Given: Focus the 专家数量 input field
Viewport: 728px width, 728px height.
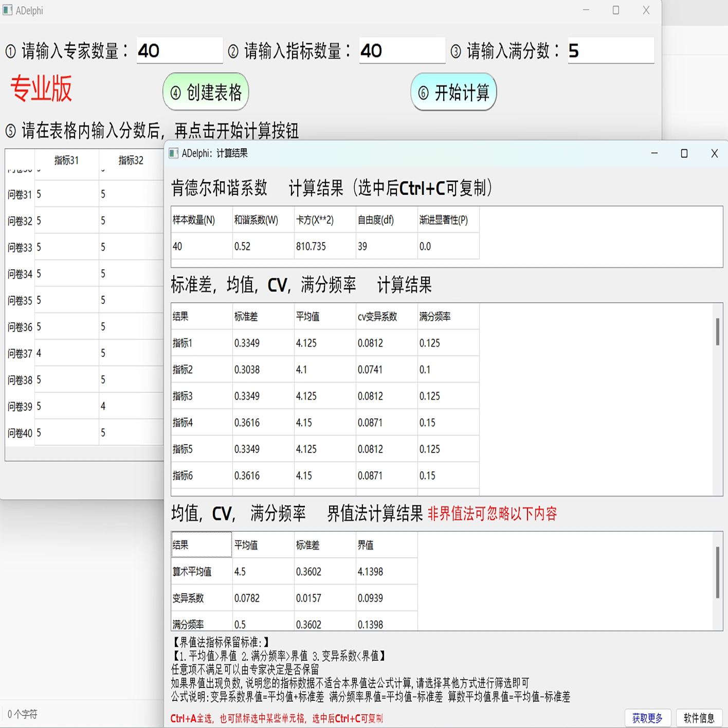Looking at the screenshot, I should click(179, 50).
